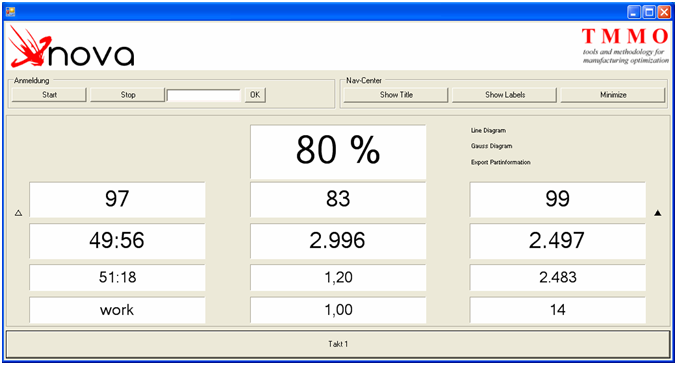Select the value 14
Viewport: 677px width, 365px height.
click(x=557, y=310)
